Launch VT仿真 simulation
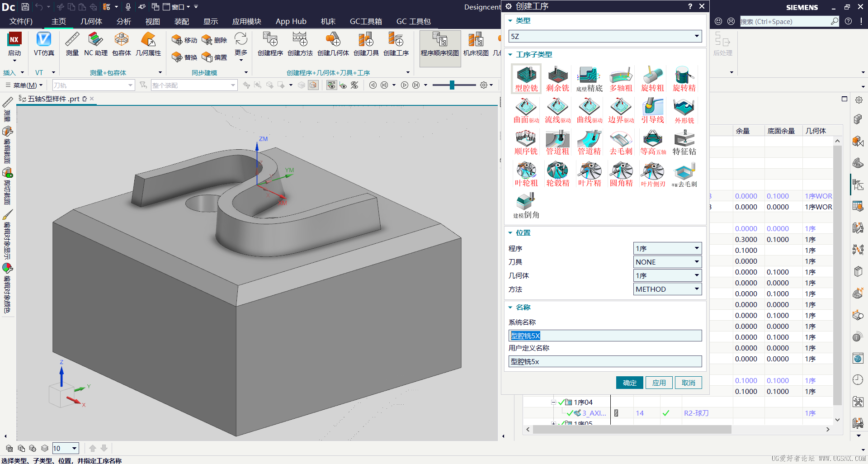 coord(44,44)
